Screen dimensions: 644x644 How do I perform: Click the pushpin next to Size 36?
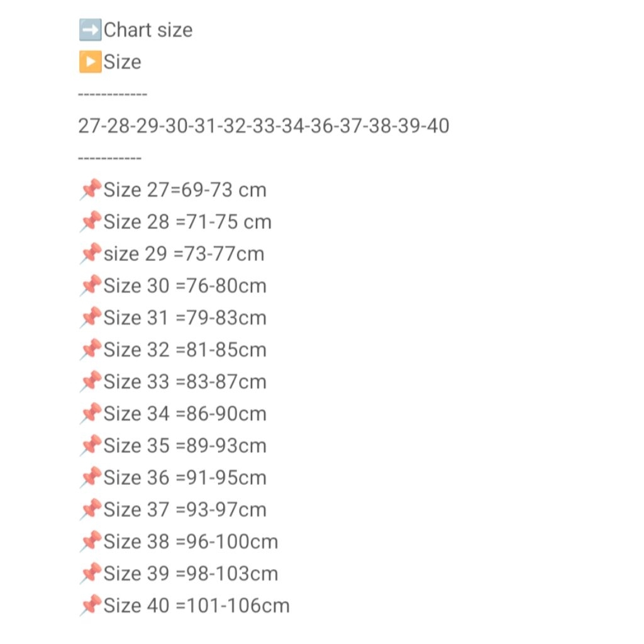click(x=91, y=478)
